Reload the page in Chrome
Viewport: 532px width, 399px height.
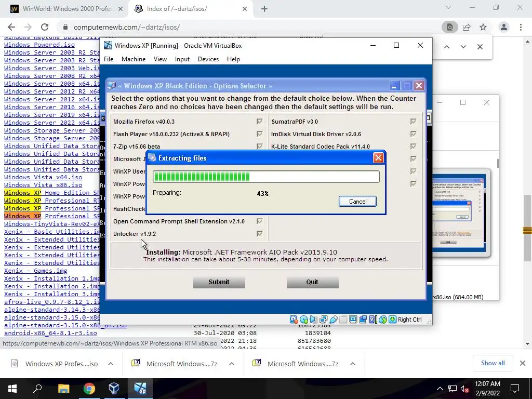click(45, 27)
